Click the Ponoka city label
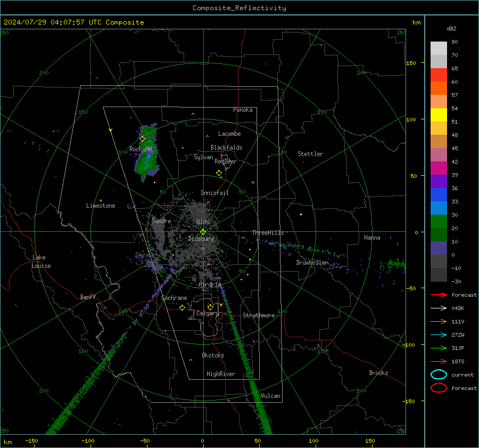The height and width of the screenshot is (448, 479). point(243,110)
